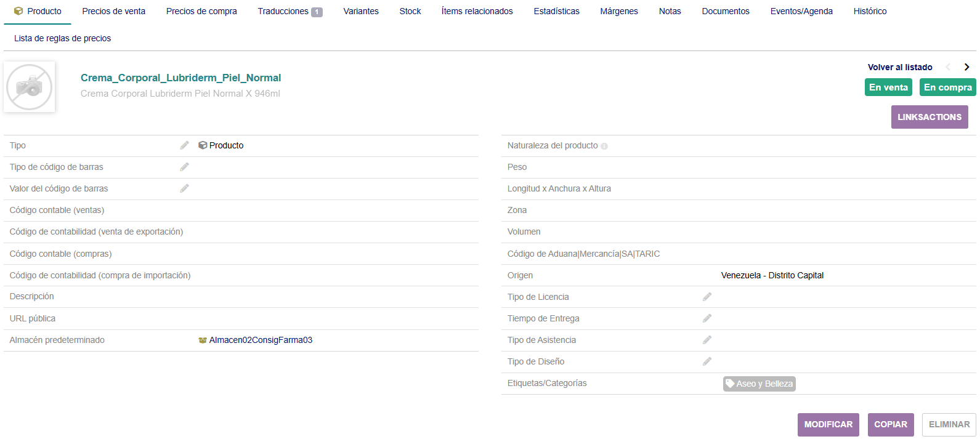The image size is (980, 439).
Task: Toggle the En compra status
Action: [x=947, y=87]
